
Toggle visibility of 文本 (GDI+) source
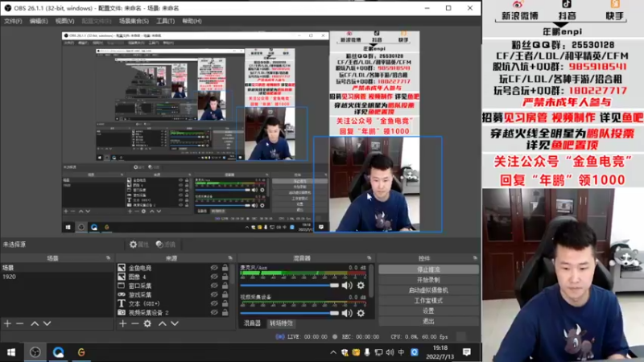click(x=214, y=304)
